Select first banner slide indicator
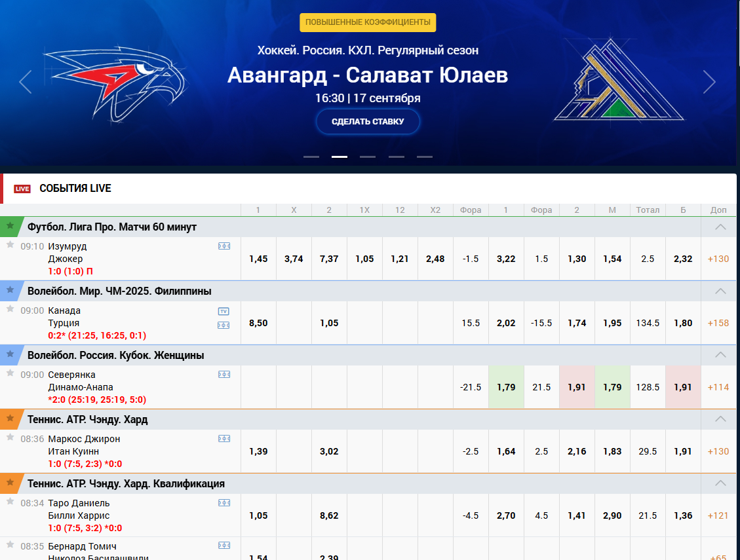The image size is (740, 560). pyautogui.click(x=311, y=157)
